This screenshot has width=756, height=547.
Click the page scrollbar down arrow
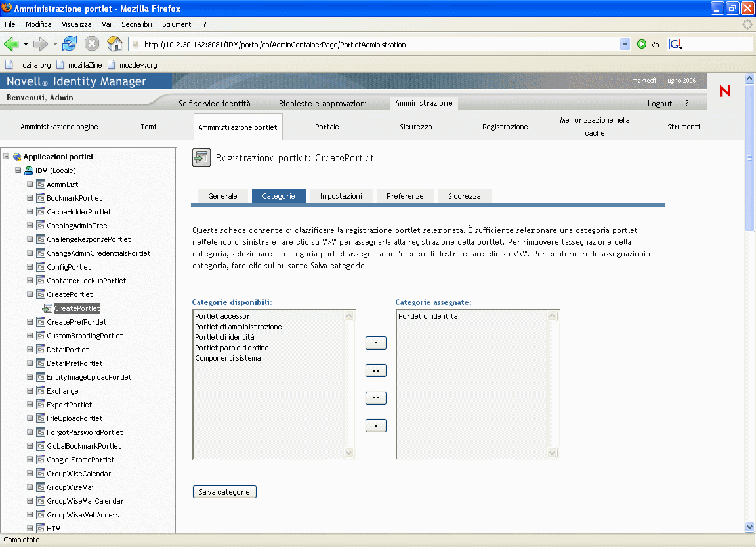pyautogui.click(x=749, y=527)
